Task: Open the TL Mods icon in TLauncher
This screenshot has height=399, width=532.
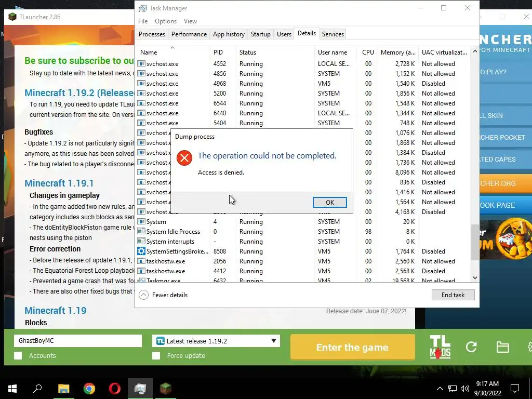Action: tap(440, 347)
